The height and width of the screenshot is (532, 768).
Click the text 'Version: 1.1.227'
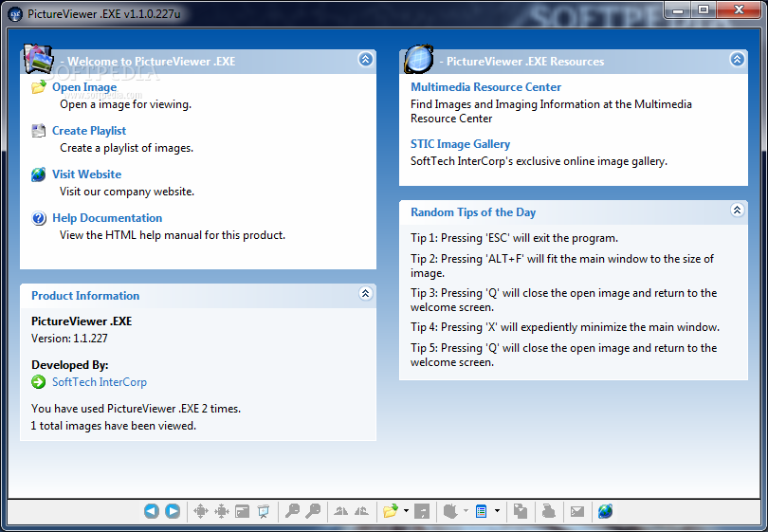pyautogui.click(x=69, y=339)
